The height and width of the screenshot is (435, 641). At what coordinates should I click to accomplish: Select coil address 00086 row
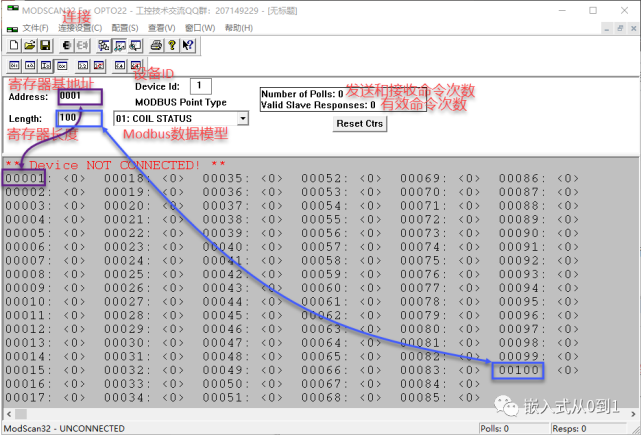(x=539, y=178)
